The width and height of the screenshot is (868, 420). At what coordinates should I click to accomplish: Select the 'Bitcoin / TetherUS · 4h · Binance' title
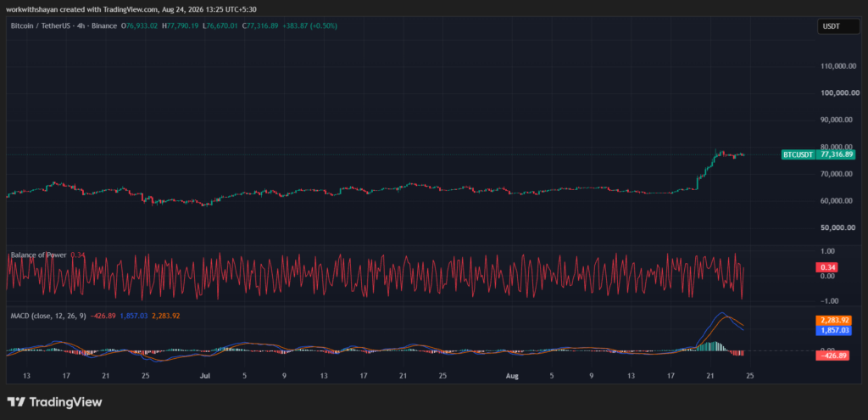coord(64,25)
